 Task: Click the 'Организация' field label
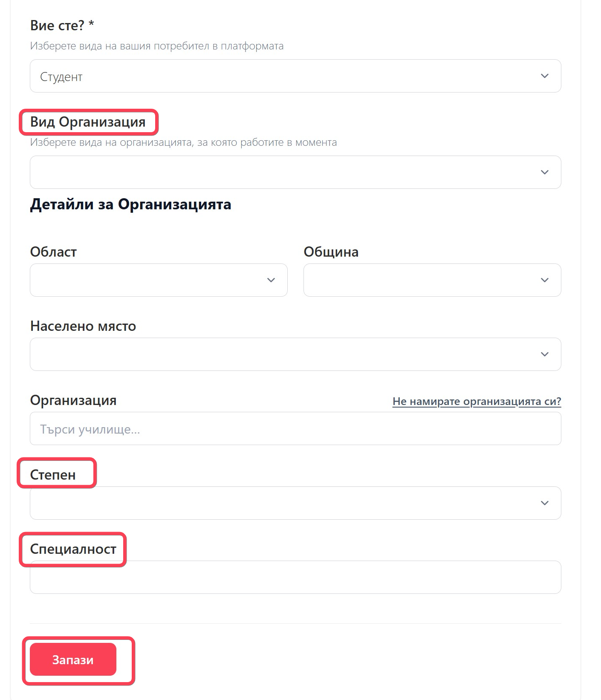pyautogui.click(x=73, y=400)
